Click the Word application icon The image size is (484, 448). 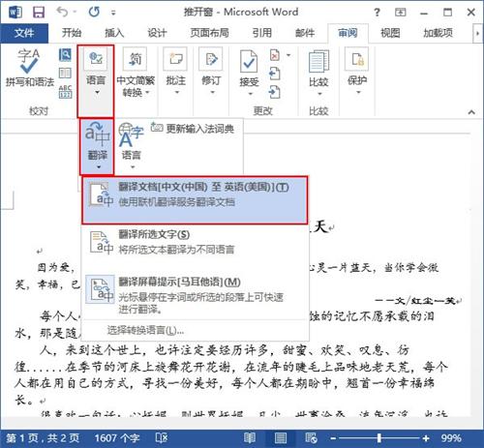click(x=15, y=13)
